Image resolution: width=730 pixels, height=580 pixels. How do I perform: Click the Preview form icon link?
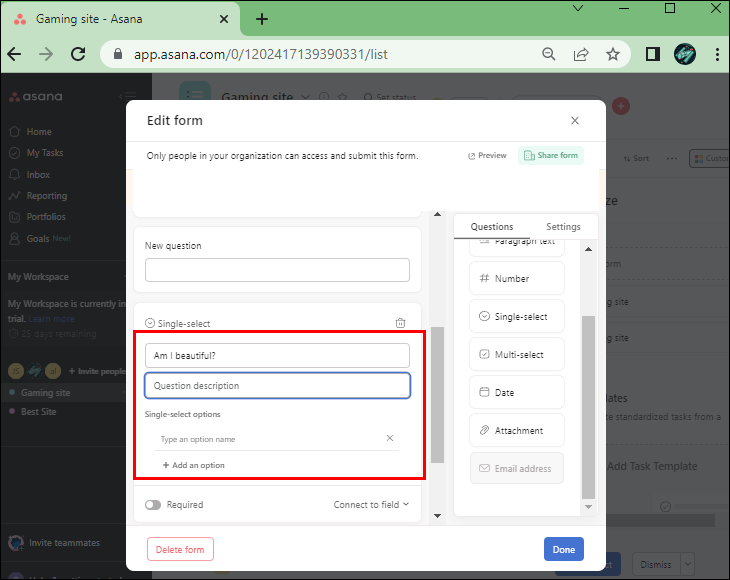[x=487, y=156]
